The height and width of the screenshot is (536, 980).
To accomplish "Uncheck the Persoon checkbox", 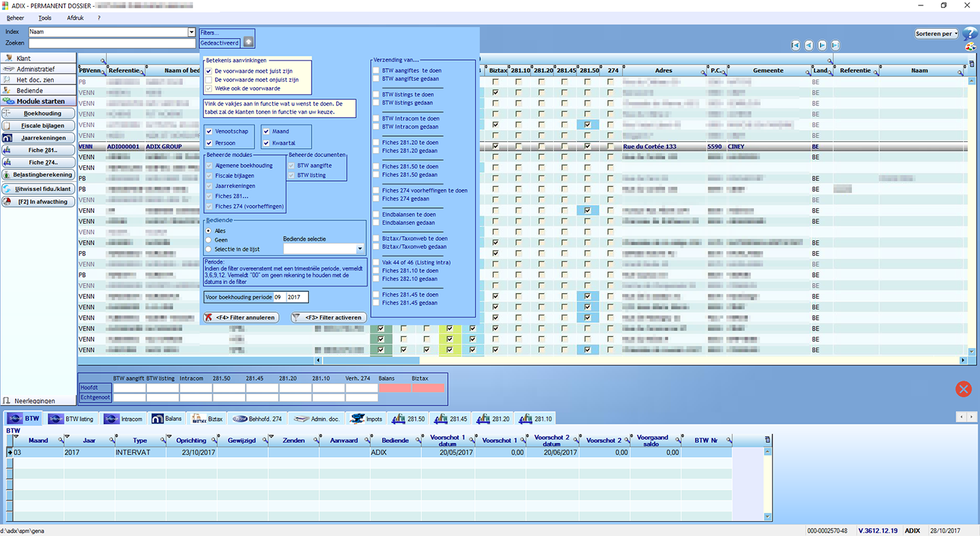I will pos(209,143).
